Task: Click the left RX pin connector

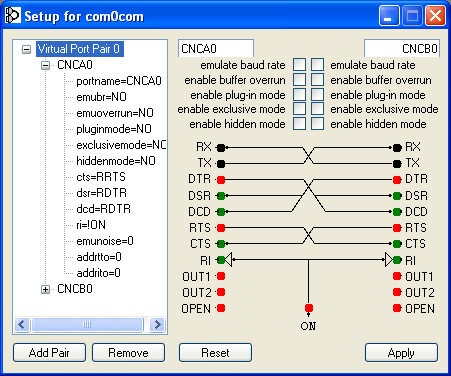Action: [221, 148]
